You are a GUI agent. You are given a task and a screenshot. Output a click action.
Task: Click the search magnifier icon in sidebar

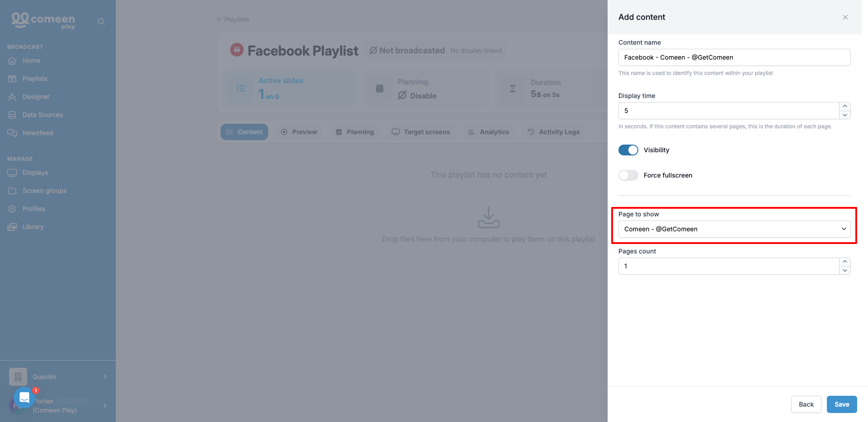pos(101,22)
